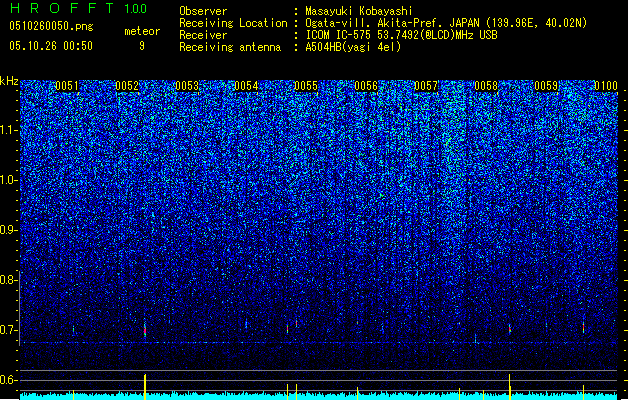This screenshot has height=400, width=629.
Task: Click the 0100 time marker
Action: tap(606, 86)
